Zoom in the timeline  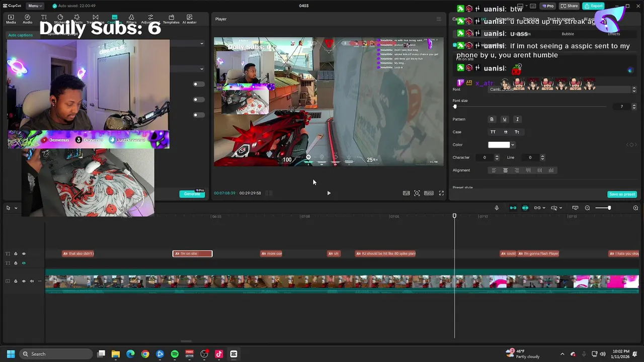[x=635, y=208]
